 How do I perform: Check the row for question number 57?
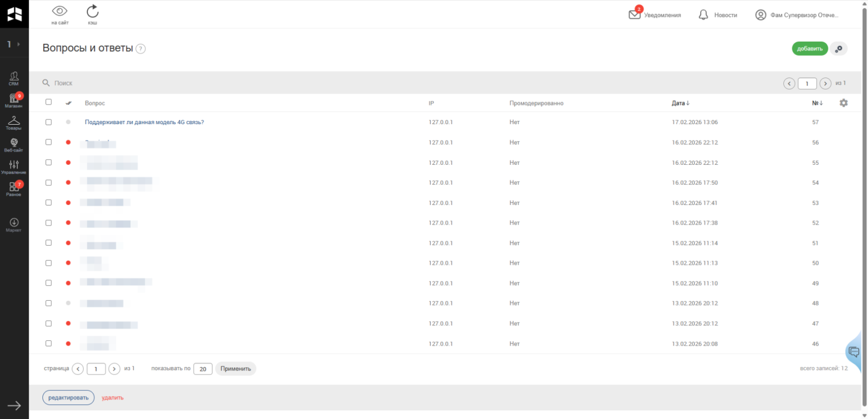pos(48,123)
